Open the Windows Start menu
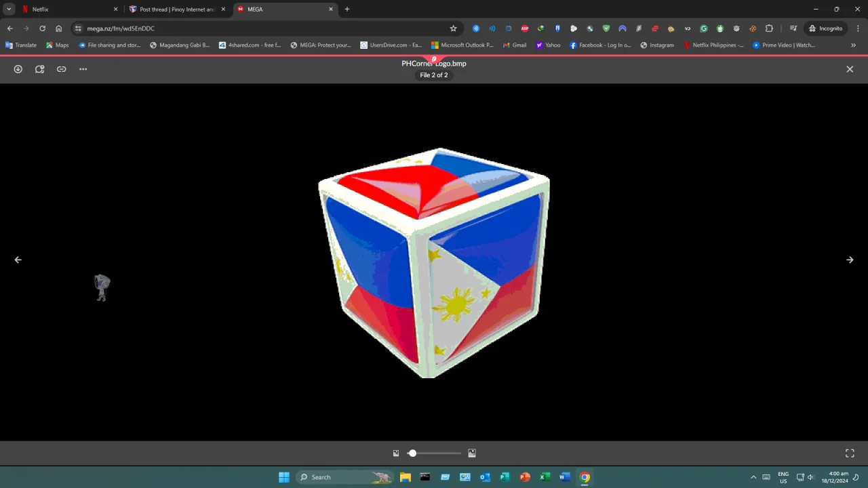 (x=284, y=477)
